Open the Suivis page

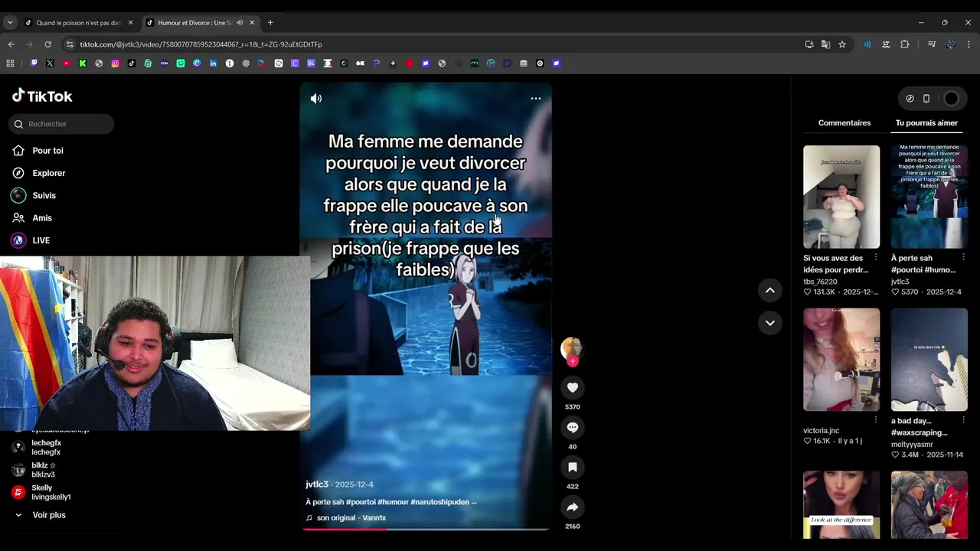click(x=44, y=196)
